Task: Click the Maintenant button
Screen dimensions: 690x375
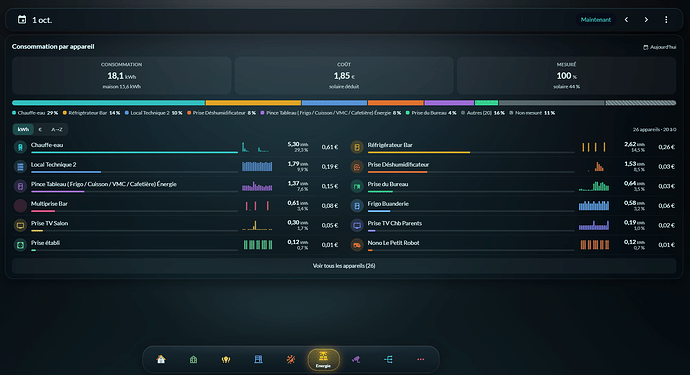Action: point(595,19)
